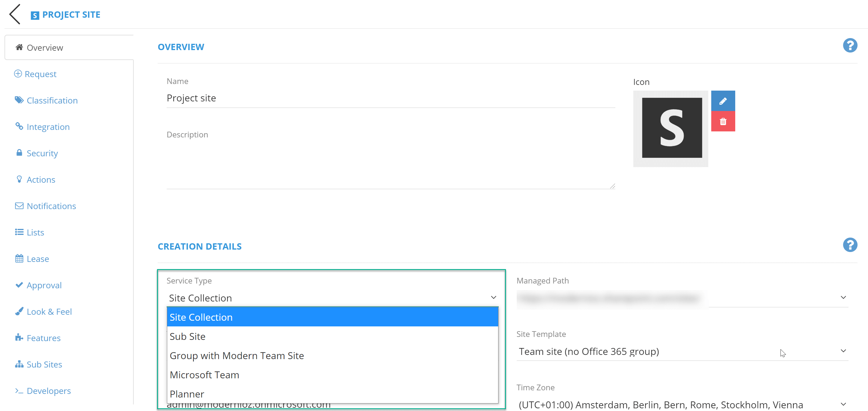The height and width of the screenshot is (411, 868).
Task: Open the Features section
Action: pyautogui.click(x=43, y=337)
